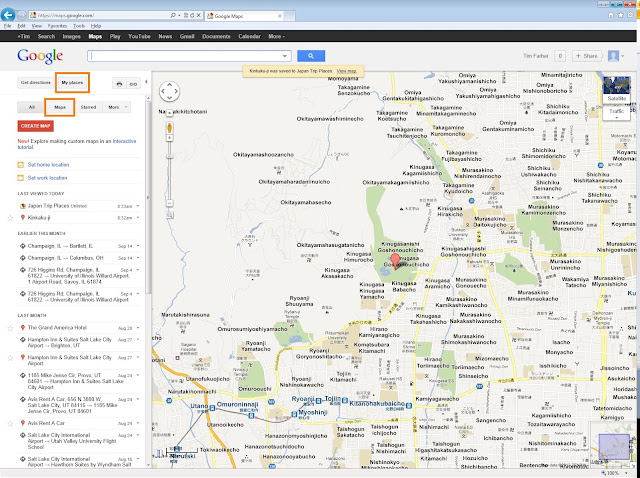640x478 pixels.
Task: Open the Tools menu
Action: click(79, 26)
